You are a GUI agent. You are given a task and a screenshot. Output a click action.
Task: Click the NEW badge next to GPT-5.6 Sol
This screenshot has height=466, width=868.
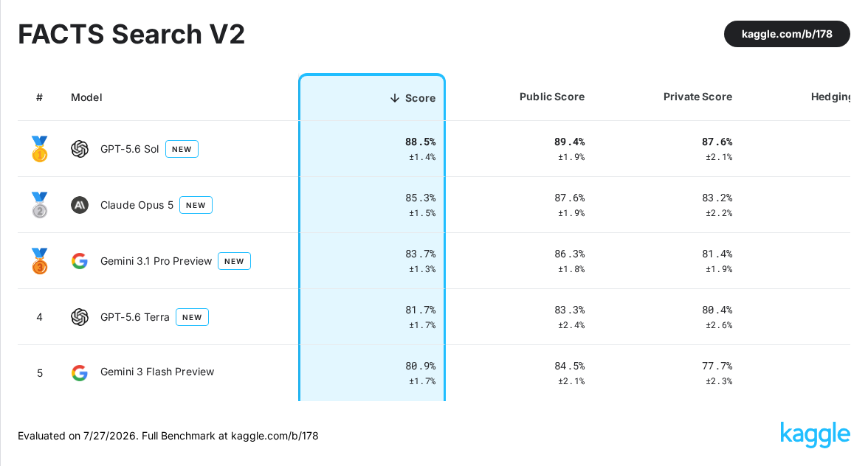pos(182,149)
